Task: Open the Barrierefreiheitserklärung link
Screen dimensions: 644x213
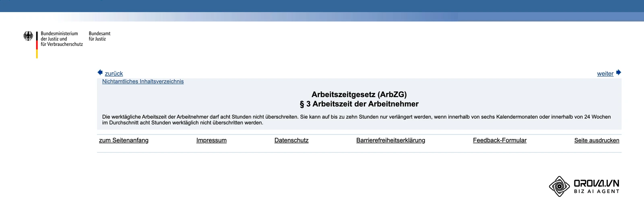Action: pyautogui.click(x=390, y=140)
